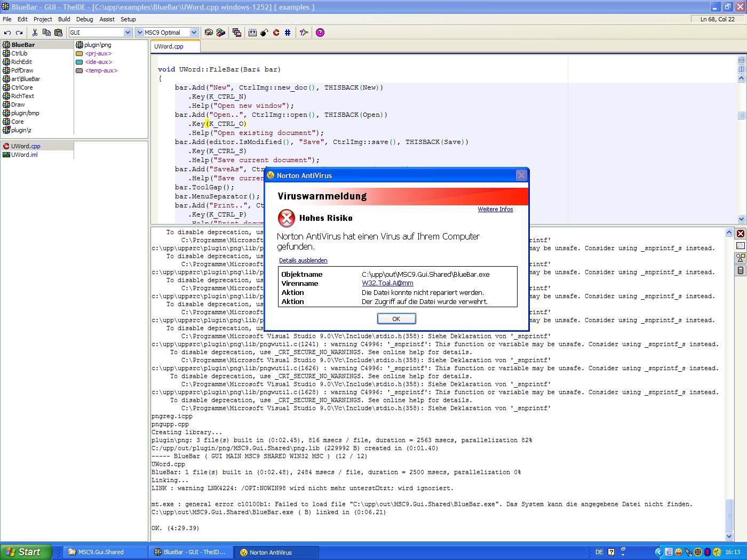Click the red X icon beside the console
Image resolution: width=747 pixels, height=560 pixels.
741,234
